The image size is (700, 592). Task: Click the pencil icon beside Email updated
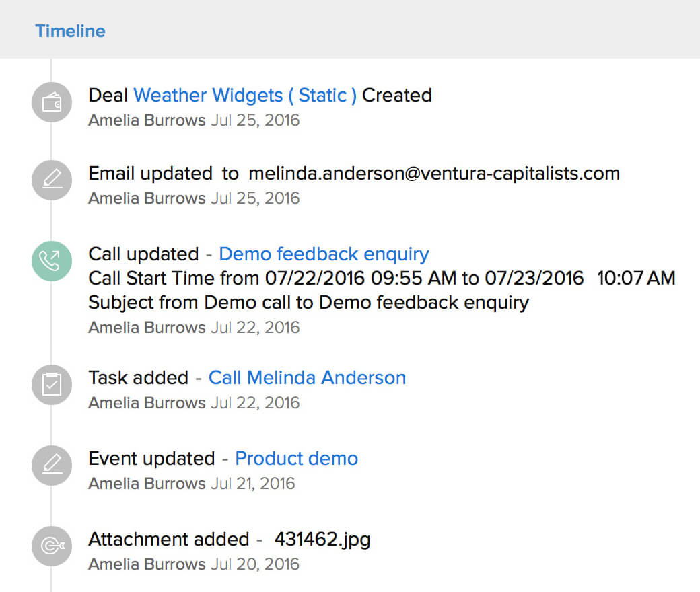[52, 180]
